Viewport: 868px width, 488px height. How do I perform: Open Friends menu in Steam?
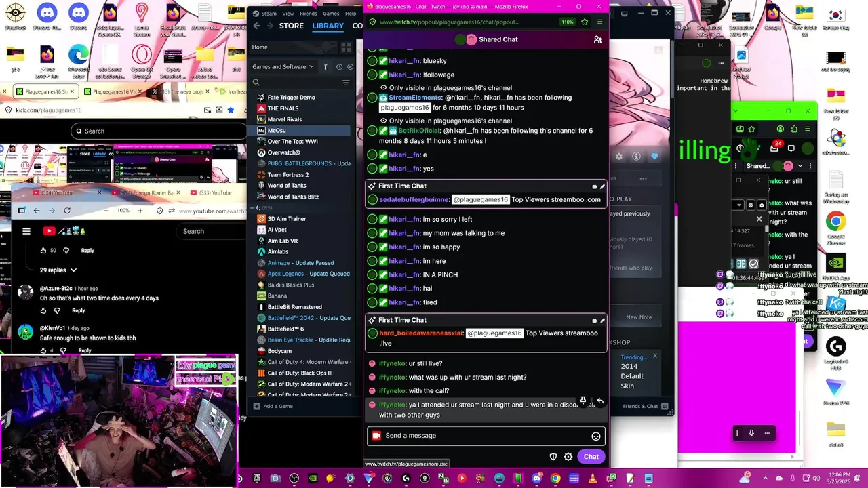[x=309, y=14]
